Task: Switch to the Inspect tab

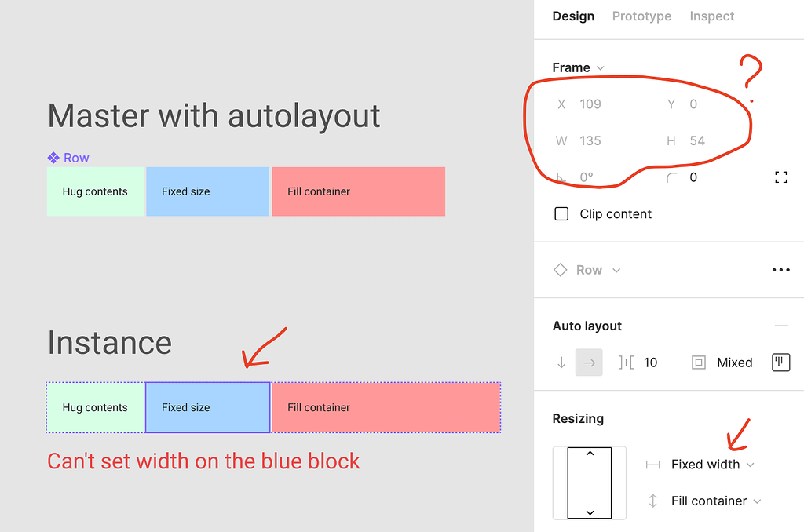Action: click(x=711, y=16)
